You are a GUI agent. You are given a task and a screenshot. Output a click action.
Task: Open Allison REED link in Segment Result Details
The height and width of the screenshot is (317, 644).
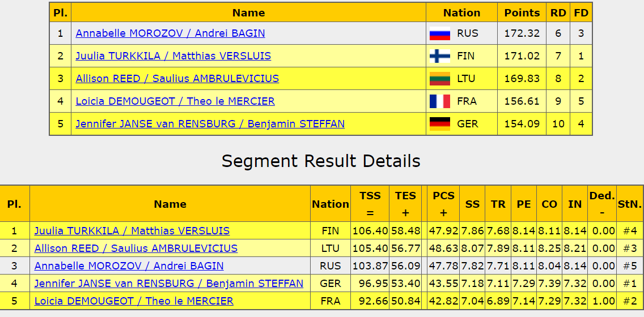pyautogui.click(x=135, y=248)
